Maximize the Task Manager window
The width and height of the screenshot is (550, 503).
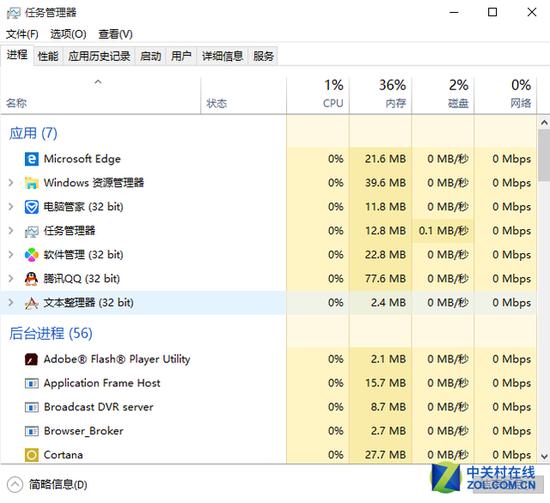coord(492,12)
